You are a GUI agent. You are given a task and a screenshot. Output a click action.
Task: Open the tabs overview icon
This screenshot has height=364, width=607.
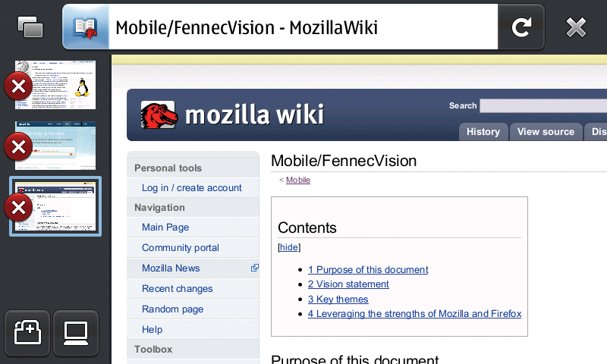pyautogui.click(x=30, y=27)
